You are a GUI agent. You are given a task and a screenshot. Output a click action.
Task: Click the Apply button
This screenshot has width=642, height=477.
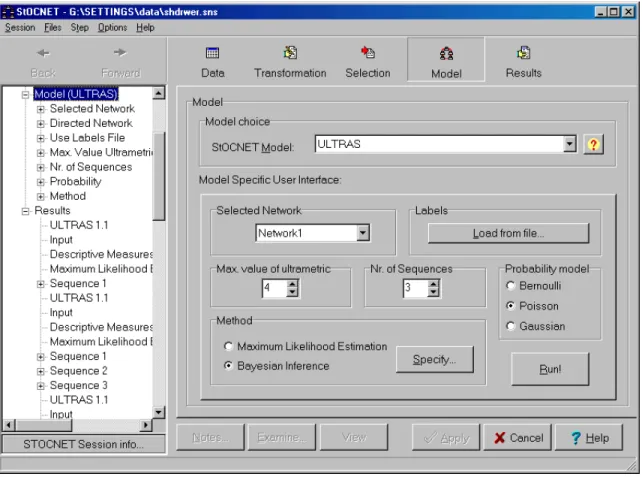click(445, 437)
